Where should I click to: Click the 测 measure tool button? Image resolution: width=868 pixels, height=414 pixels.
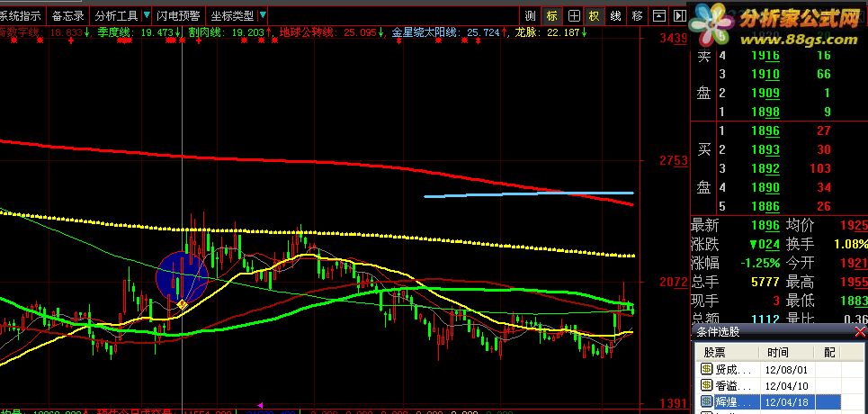(531, 16)
